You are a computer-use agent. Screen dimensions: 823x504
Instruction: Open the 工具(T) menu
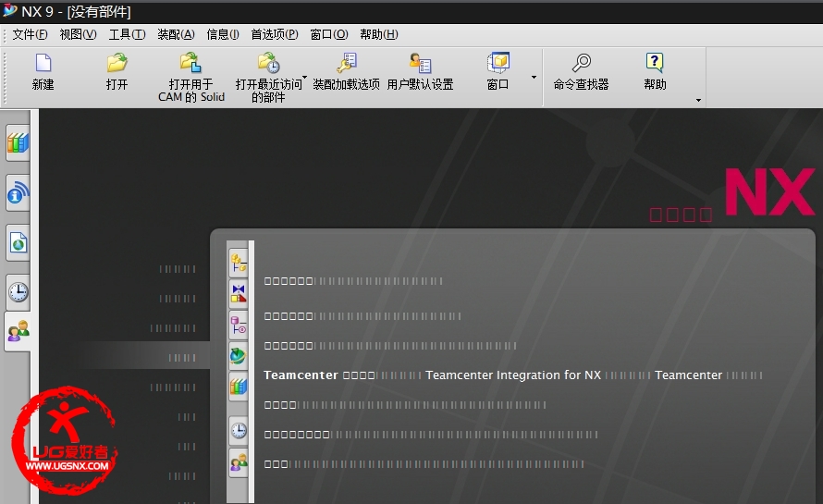127,34
